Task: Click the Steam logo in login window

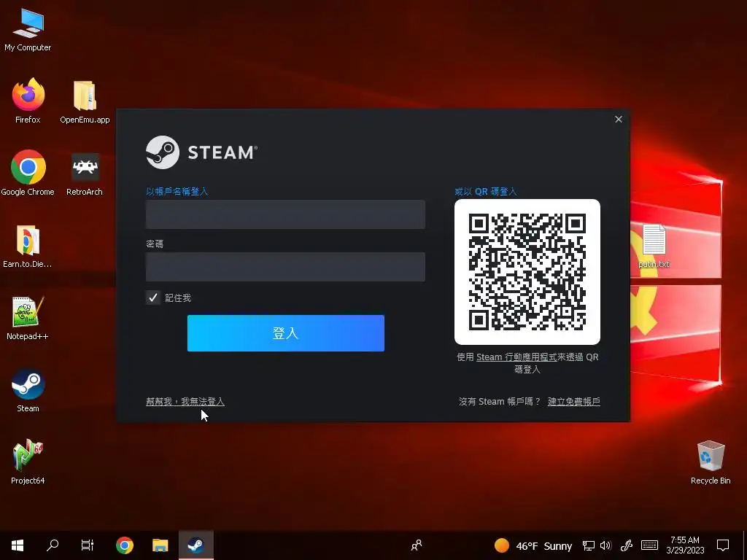Action: (202, 152)
